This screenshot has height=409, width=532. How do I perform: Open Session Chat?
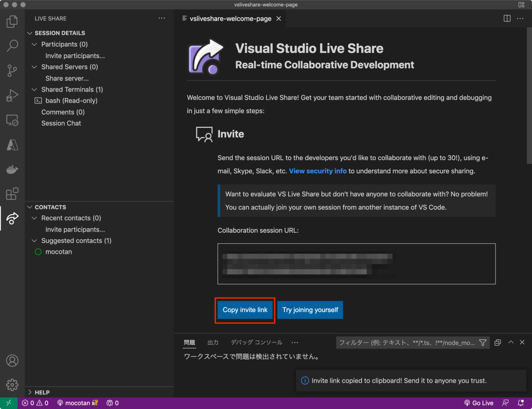click(61, 123)
